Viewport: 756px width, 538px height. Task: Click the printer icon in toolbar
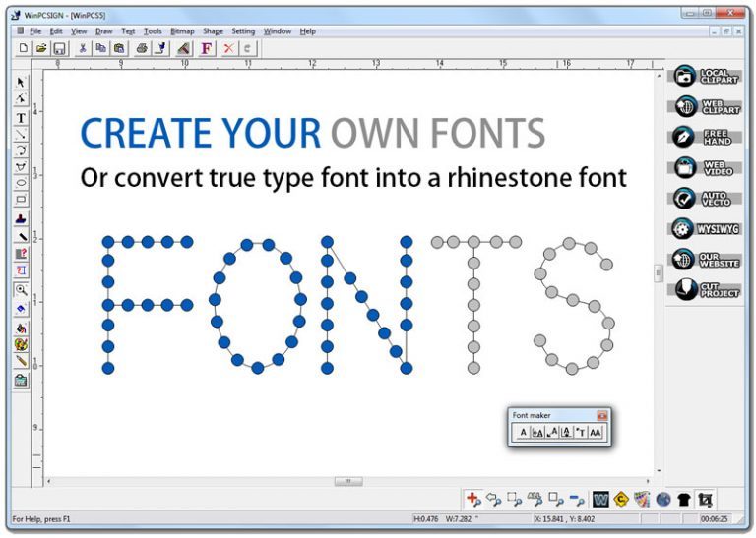tap(141, 47)
